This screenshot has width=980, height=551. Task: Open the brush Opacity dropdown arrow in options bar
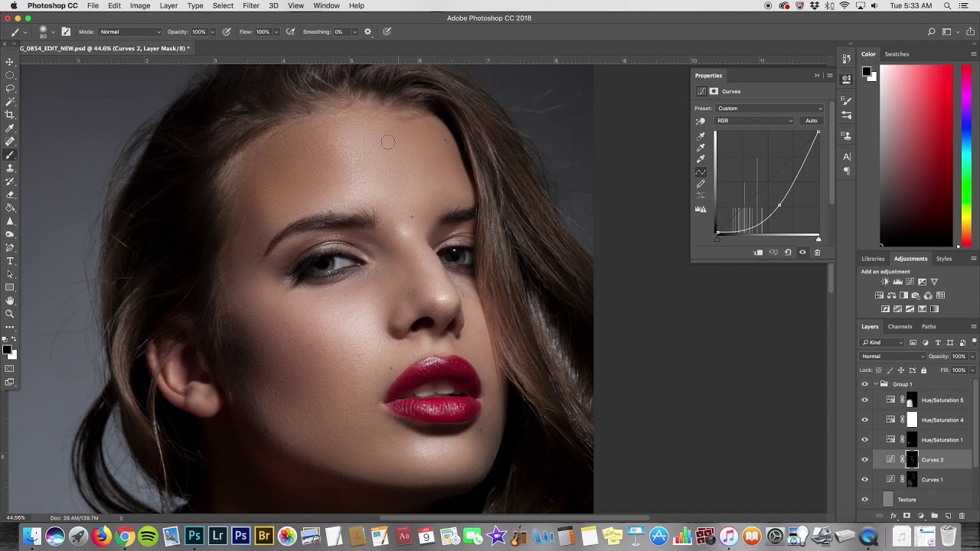pos(212,32)
